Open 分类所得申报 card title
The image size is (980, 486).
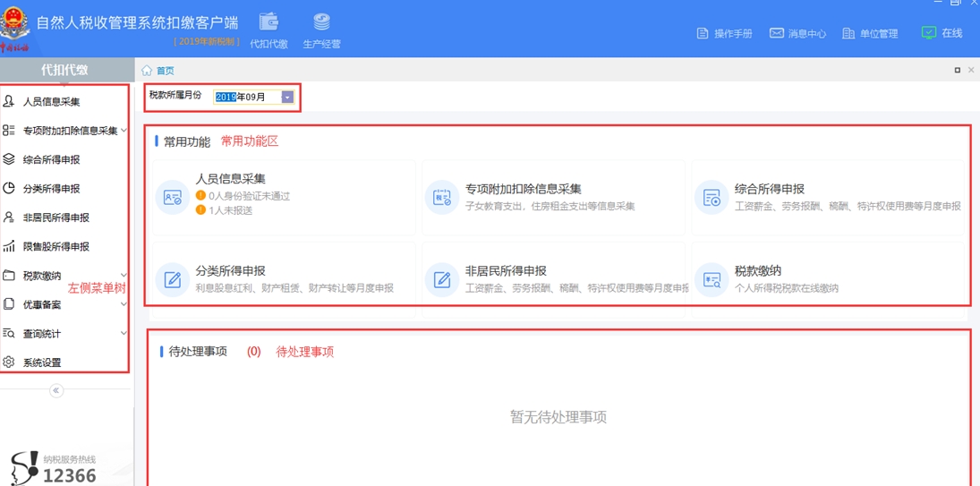[x=231, y=271]
